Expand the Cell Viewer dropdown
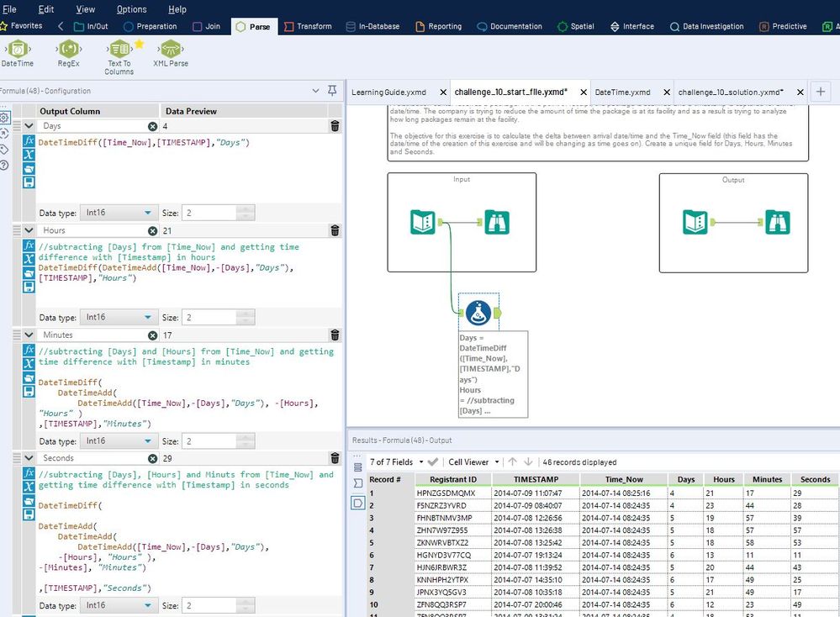The width and height of the screenshot is (840, 617). [x=474, y=461]
